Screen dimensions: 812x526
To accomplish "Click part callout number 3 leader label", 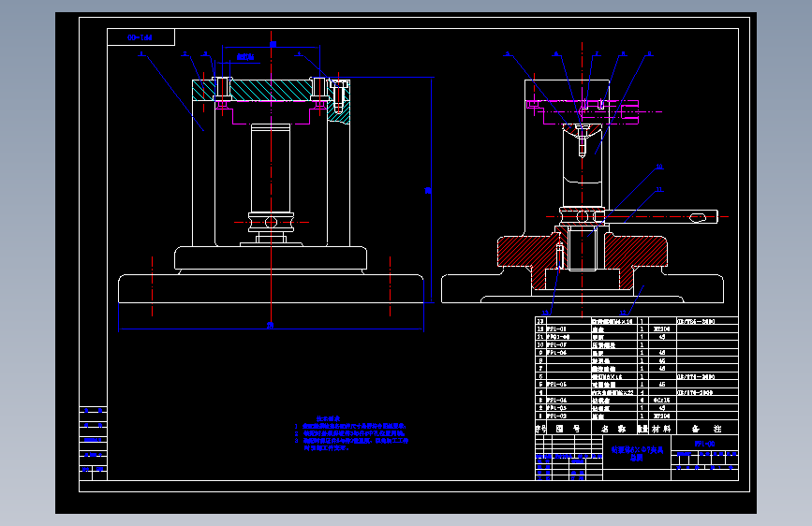I will point(205,54).
